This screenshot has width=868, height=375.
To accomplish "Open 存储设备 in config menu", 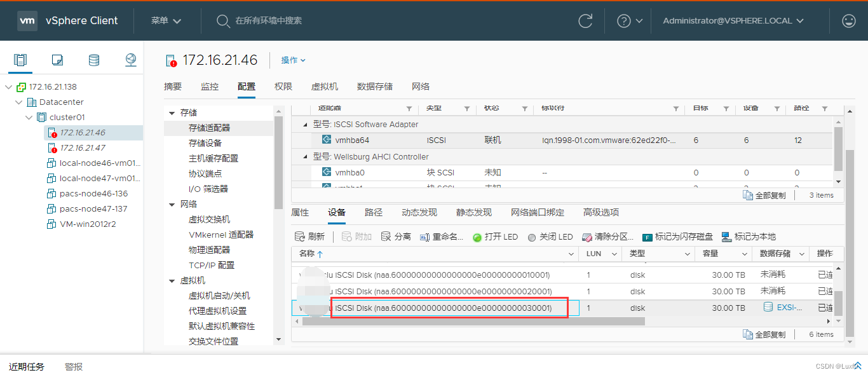I will 205,143.
